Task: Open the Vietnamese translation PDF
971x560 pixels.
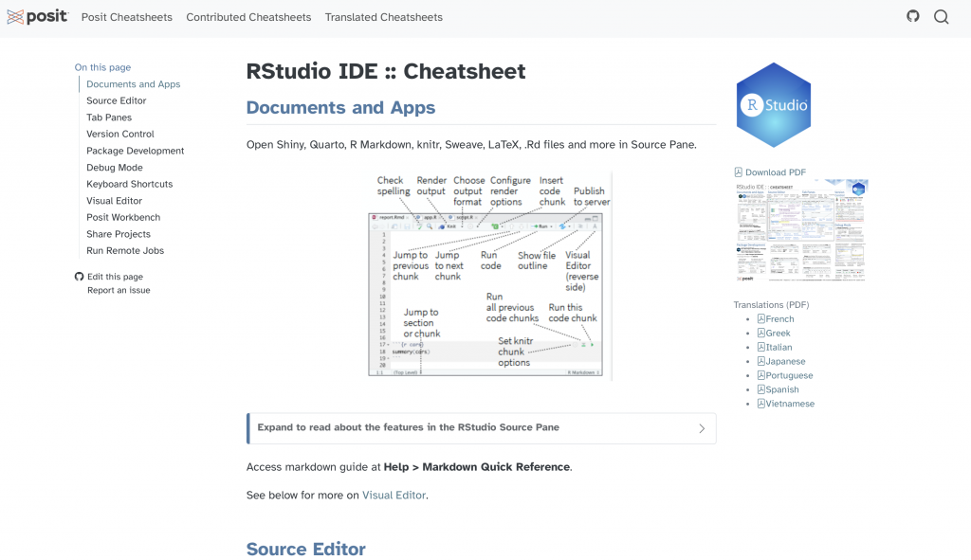Action: 790,404
